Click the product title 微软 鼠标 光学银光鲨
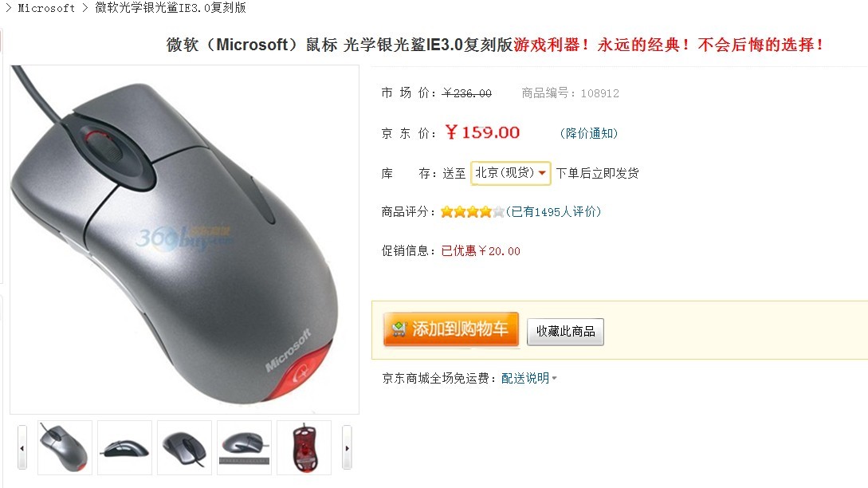Image resolution: width=868 pixels, height=488 pixels. click(340, 45)
